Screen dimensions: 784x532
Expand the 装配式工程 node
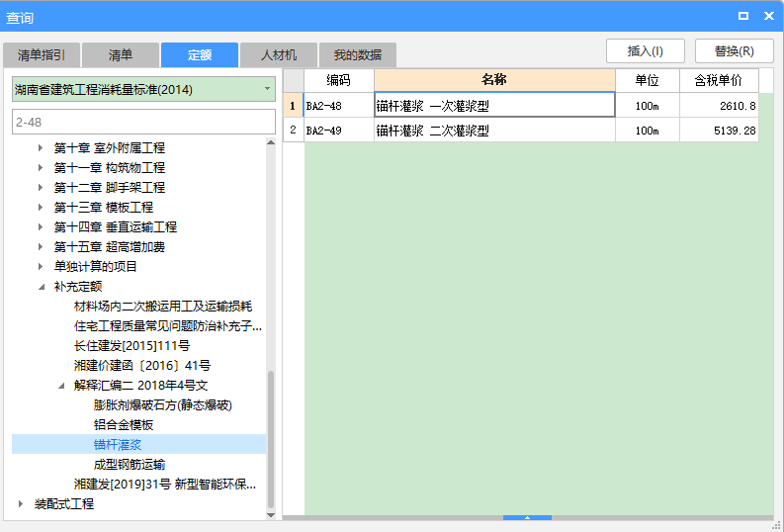[21, 504]
